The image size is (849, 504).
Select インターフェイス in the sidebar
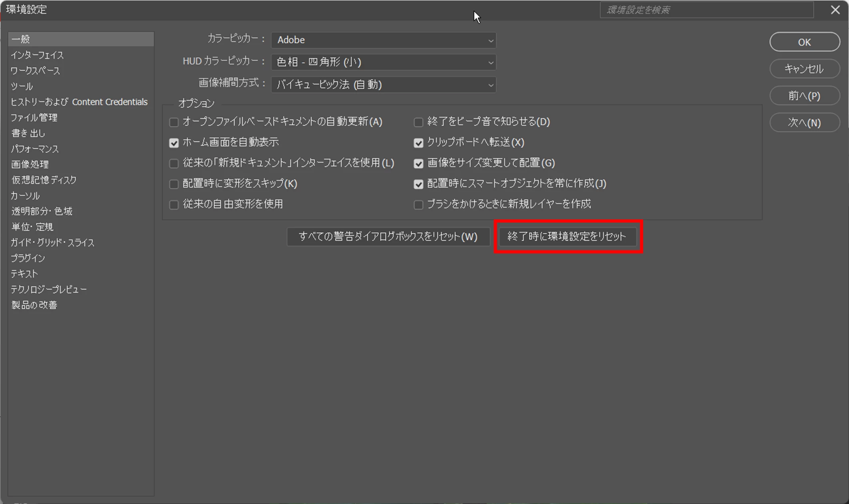(37, 55)
